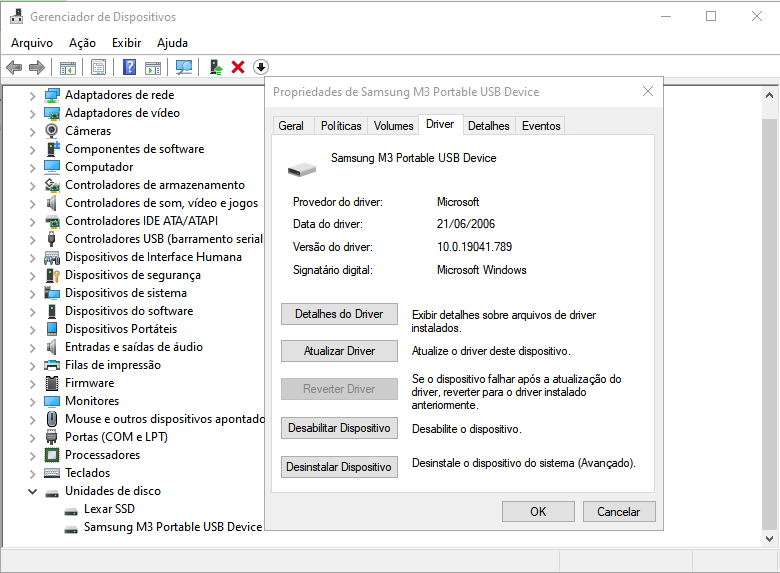Image resolution: width=780 pixels, height=573 pixels.
Task: Click the blue Help question mark icon
Action: 129,67
